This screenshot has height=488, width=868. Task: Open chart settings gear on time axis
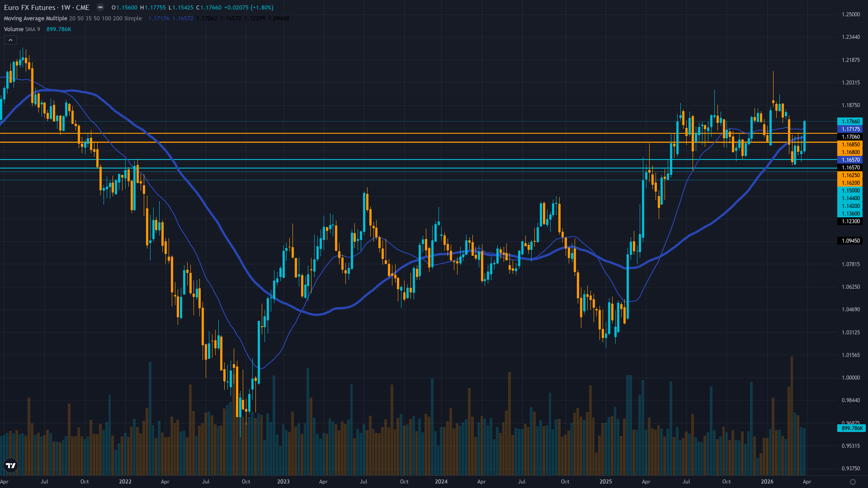[853, 482]
